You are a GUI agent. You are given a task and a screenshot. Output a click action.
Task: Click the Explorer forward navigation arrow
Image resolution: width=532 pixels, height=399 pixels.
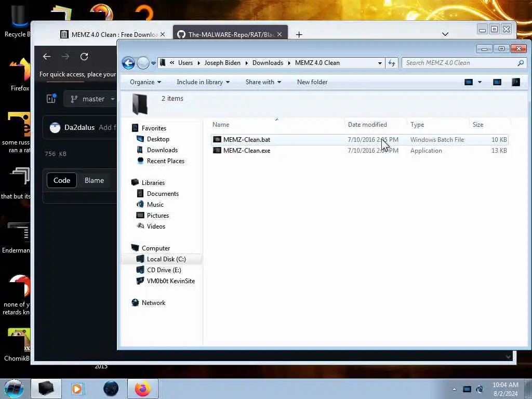coord(143,63)
